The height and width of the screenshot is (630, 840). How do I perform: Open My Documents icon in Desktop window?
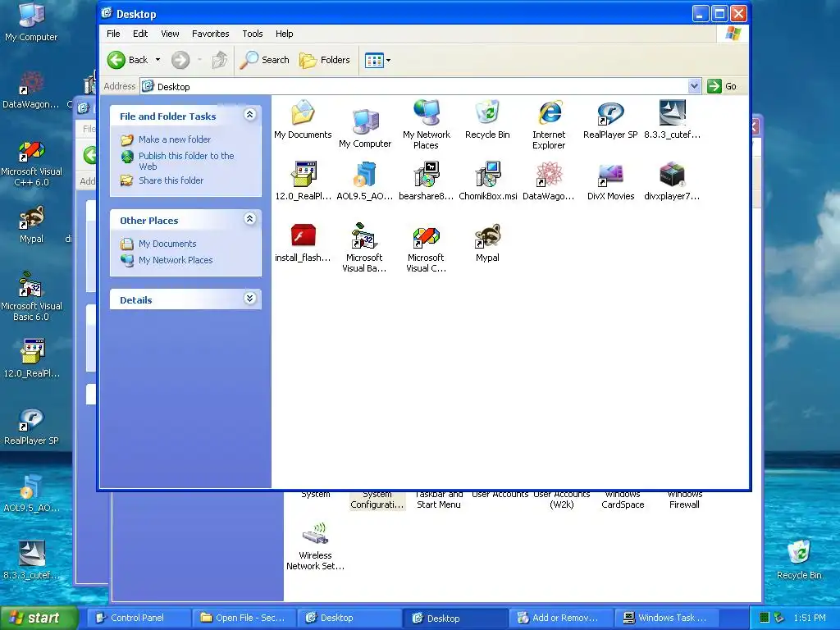303,120
